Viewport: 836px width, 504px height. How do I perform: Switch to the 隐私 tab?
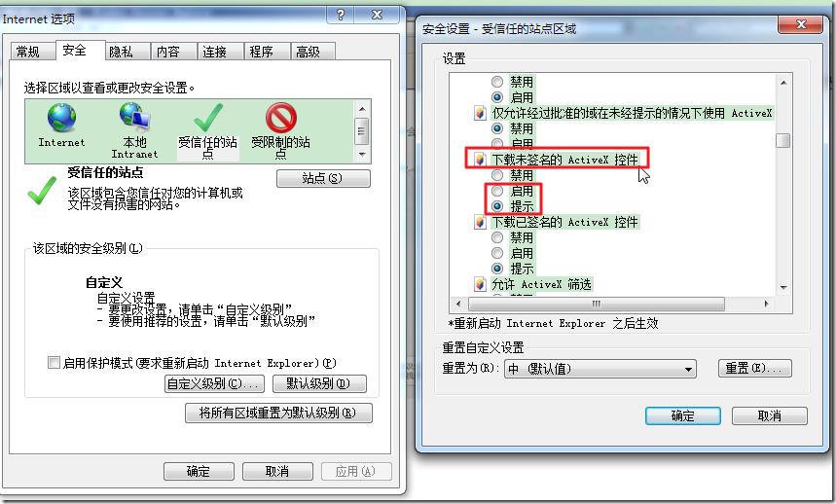pyautogui.click(x=121, y=52)
